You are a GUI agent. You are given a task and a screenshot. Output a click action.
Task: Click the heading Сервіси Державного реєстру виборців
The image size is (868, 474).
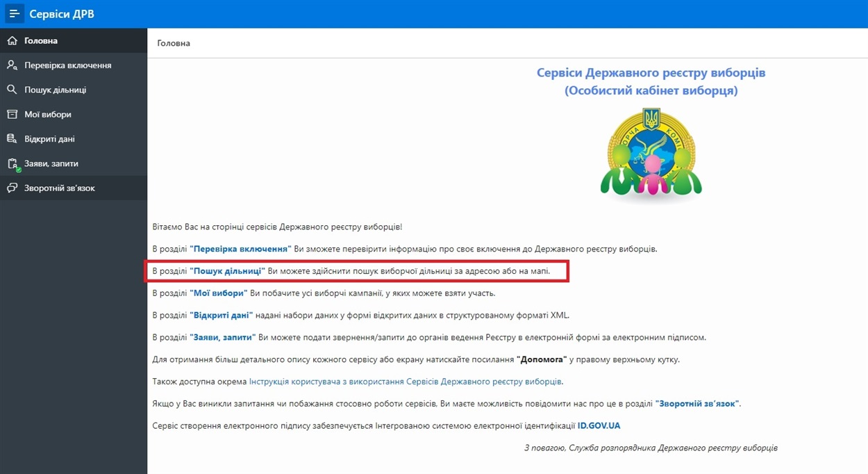pyautogui.click(x=651, y=73)
